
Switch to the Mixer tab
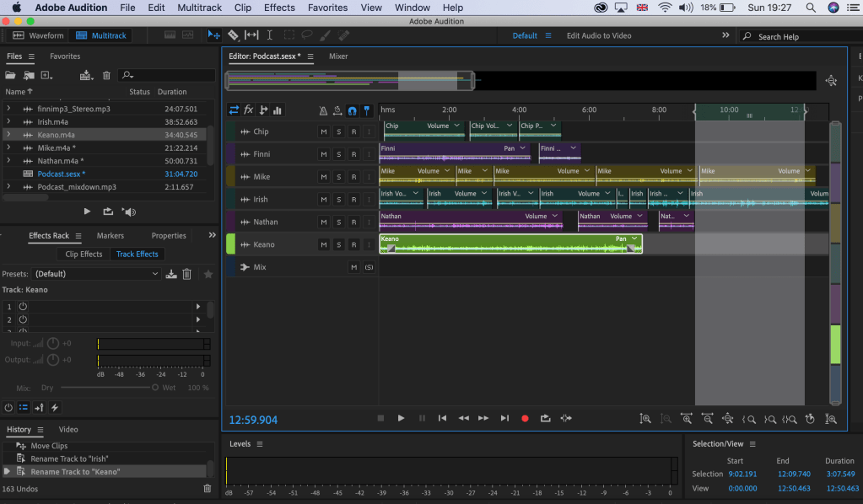337,56
